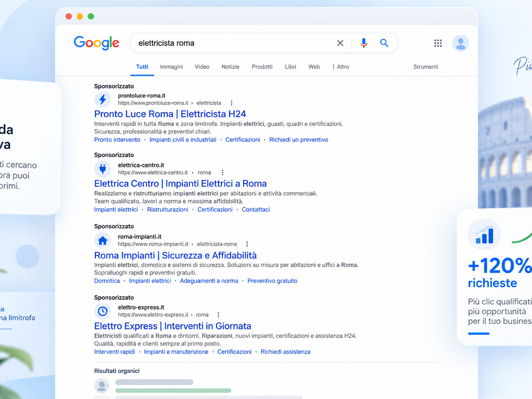The image size is (532, 399).
Task: Open the three-dot menu for elettro-express.it ad
Action: [x=218, y=315]
